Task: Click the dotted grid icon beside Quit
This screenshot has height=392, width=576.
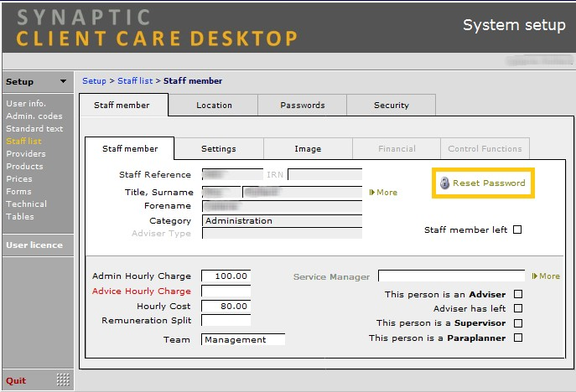Action: click(x=63, y=379)
